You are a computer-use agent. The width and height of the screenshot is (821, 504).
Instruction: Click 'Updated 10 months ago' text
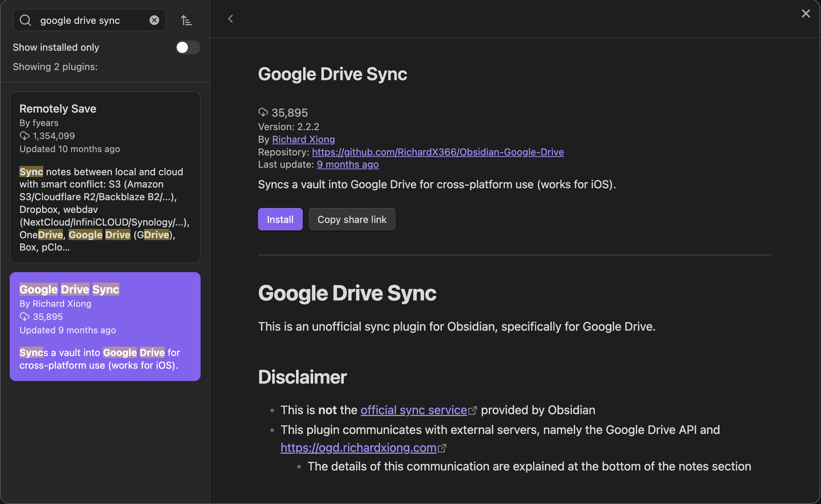click(x=70, y=149)
